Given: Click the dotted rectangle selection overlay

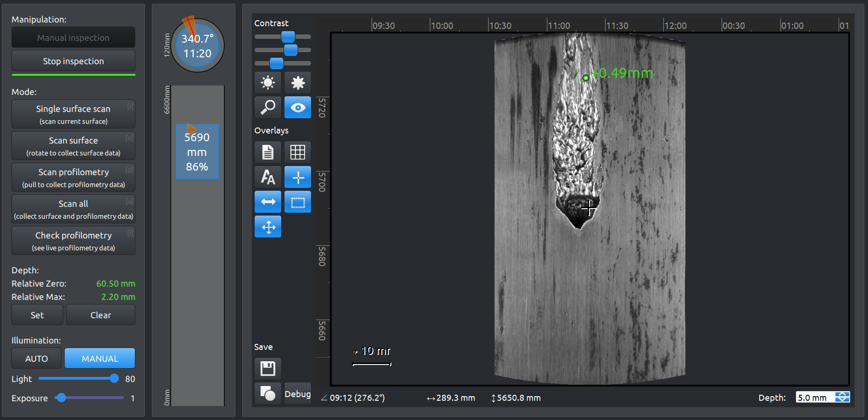Looking at the screenshot, I should [298, 202].
